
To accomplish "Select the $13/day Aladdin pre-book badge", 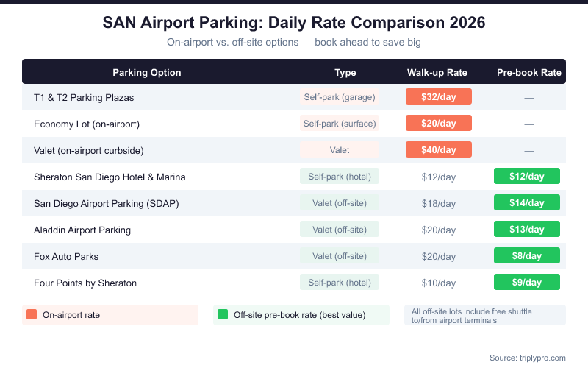I will tap(526, 230).
